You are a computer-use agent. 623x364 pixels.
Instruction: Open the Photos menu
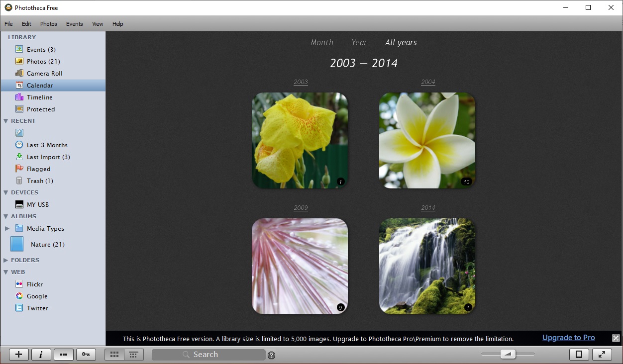click(x=48, y=23)
